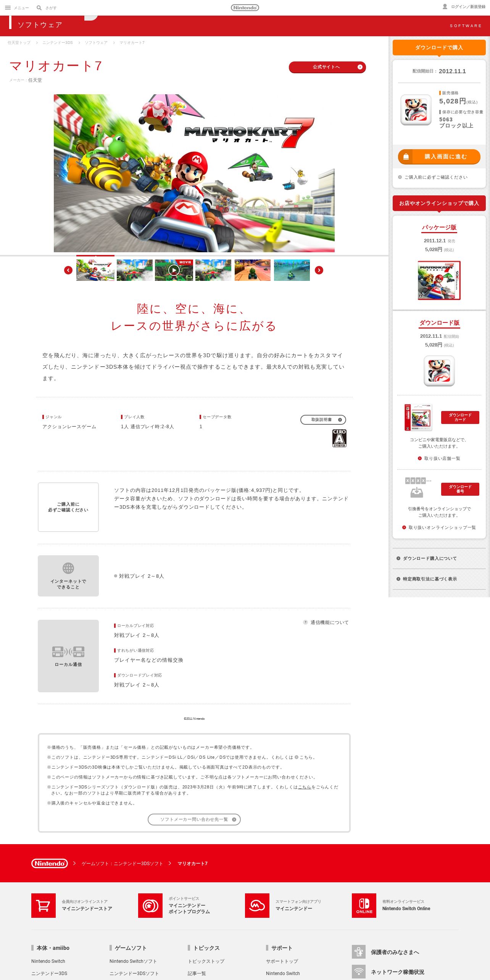Screen dimensions: 490x980
Task: Click ソフトウェア breadcrumb link
Action: [96, 43]
